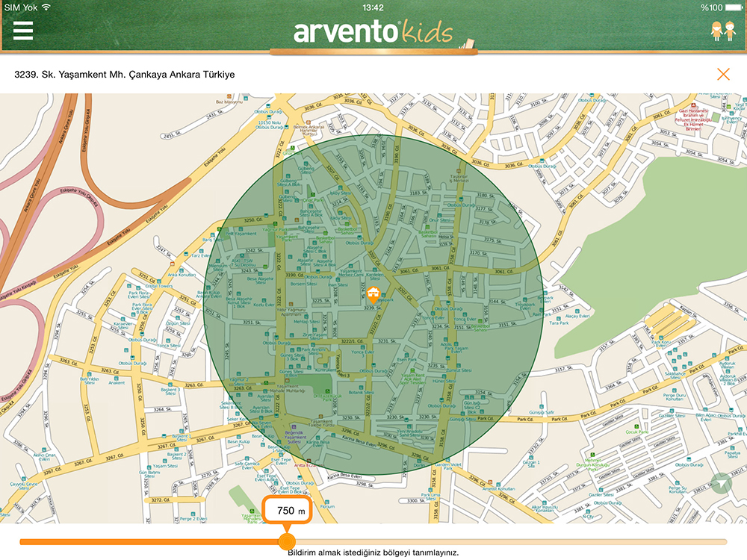Tap the Baz İstasyonu marker on map
The width and height of the screenshot is (747, 560).
click(x=229, y=102)
